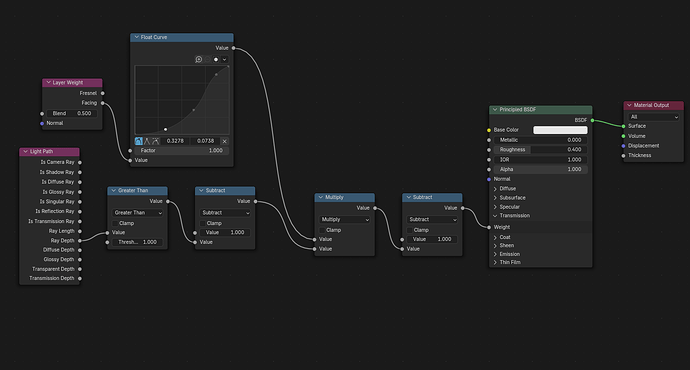
Task: Collapse the Layer Weight node using its header arrow
Action: tap(48, 82)
